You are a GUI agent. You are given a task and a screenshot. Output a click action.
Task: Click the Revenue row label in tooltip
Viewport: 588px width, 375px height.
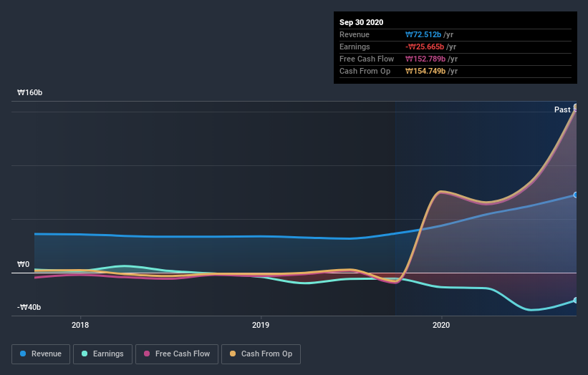pos(355,34)
